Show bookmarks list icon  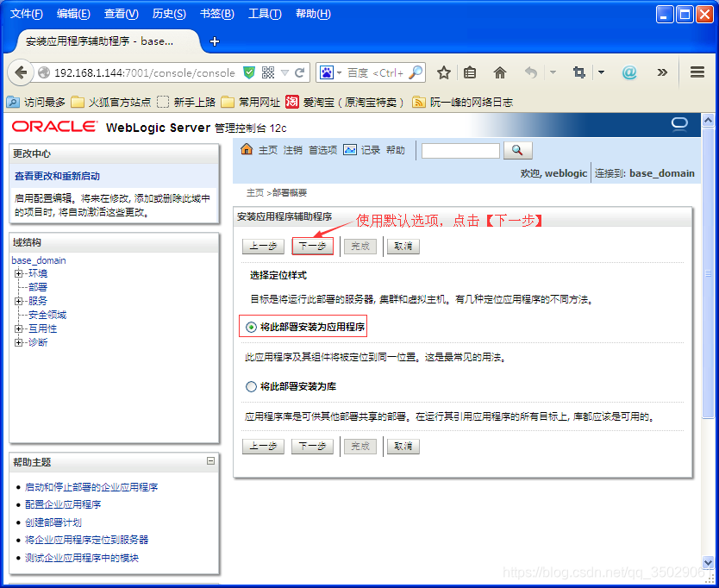[470, 72]
